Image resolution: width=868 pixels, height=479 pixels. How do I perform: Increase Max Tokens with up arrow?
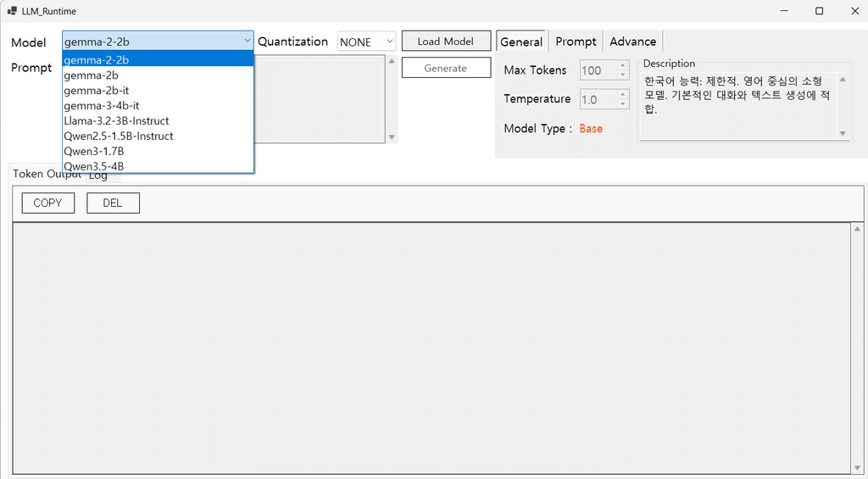[623, 65]
